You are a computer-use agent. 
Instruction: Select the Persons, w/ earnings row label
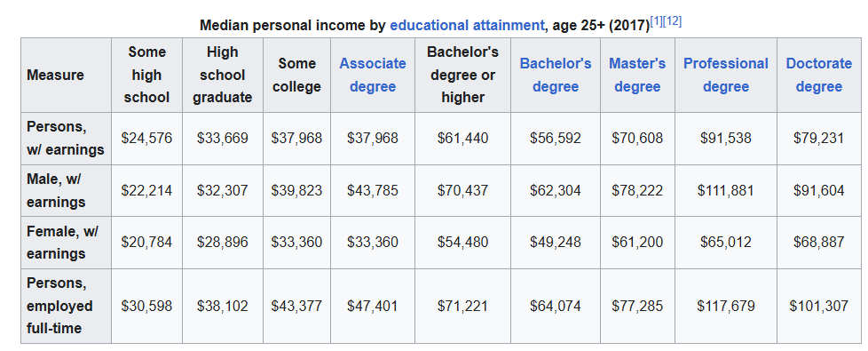[x=66, y=138]
